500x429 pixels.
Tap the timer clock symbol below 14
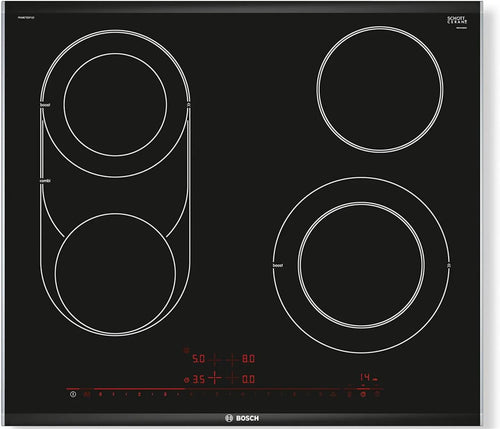[x=363, y=394]
